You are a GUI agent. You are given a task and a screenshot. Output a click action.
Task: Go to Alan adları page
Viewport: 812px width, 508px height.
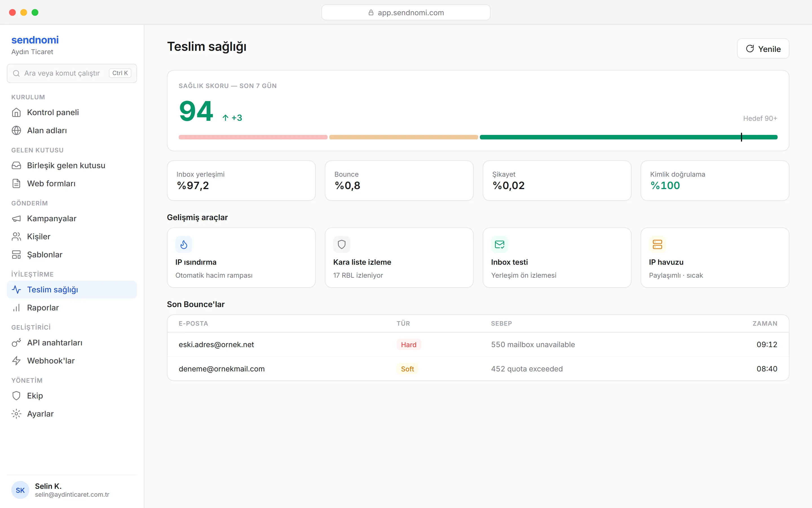(72, 130)
